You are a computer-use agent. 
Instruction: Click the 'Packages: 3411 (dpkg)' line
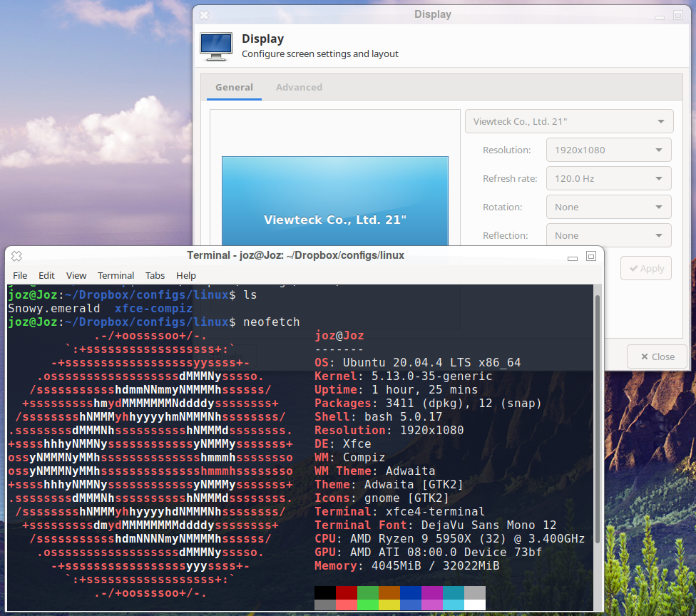click(428, 404)
